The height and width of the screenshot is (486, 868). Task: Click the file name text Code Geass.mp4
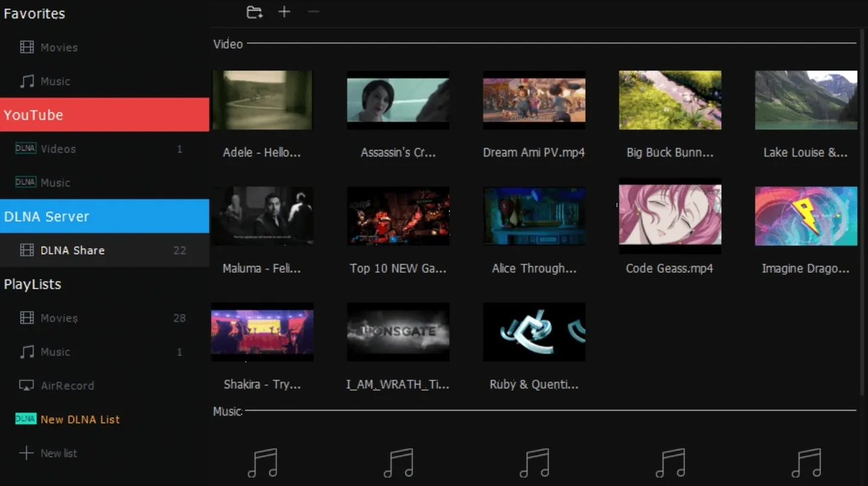point(669,269)
